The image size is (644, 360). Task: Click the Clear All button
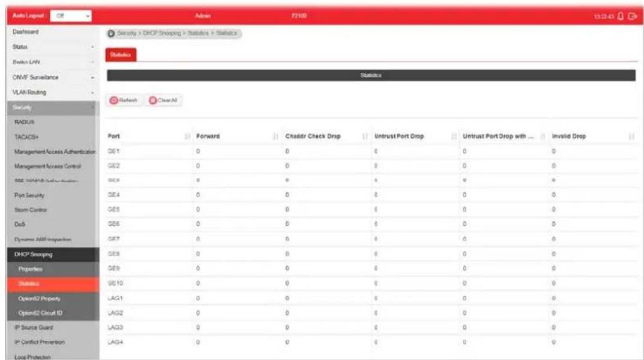(x=163, y=100)
